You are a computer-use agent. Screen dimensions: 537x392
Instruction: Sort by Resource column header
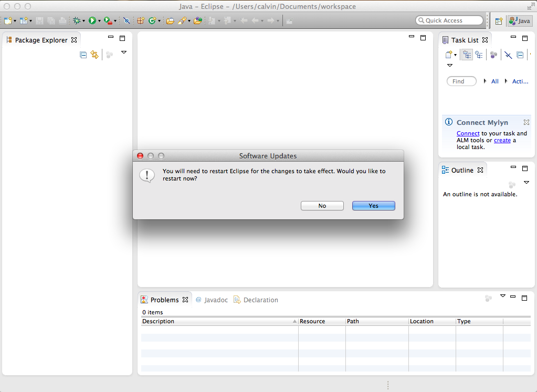[322, 321]
